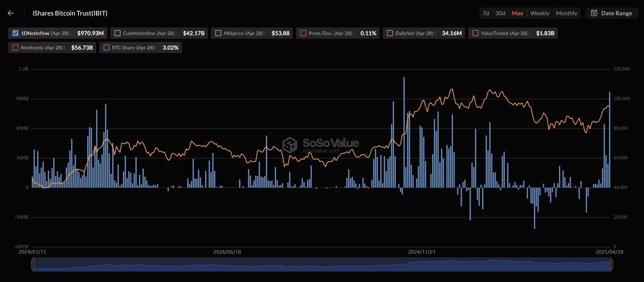Click the 20,000 right axis label
Viewport: 644px width, 282px height.
pos(620,217)
